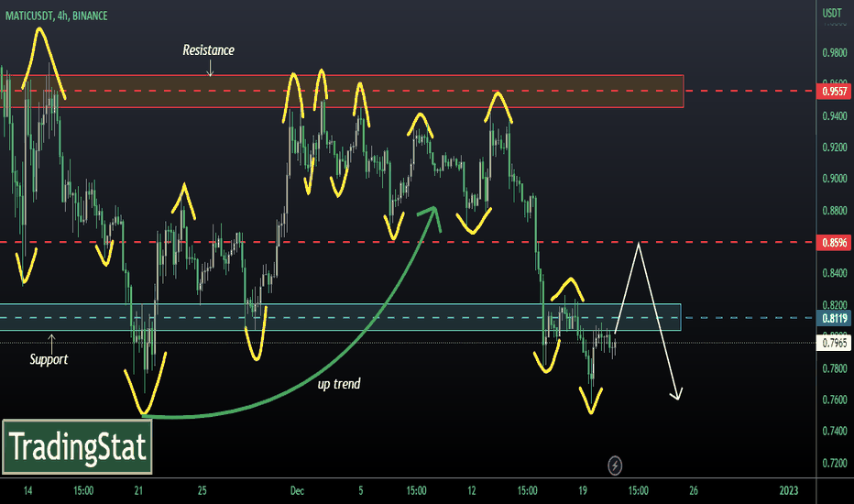
Task: Click the '21' date on time axis
Action: coord(138,490)
